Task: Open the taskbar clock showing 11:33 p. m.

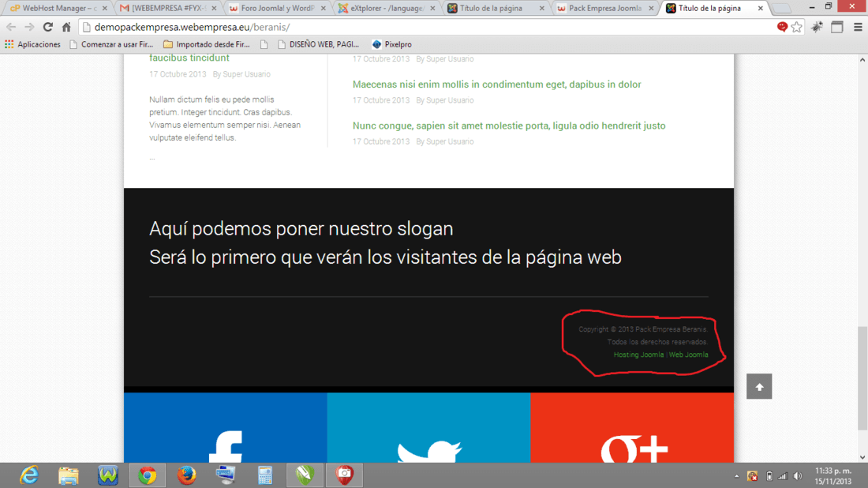Action: coord(832,476)
